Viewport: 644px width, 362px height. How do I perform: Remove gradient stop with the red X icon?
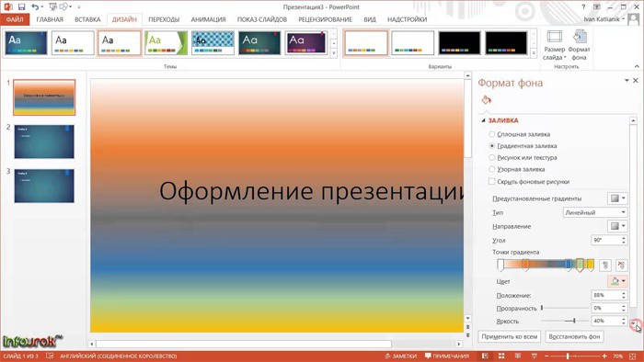coord(621,266)
